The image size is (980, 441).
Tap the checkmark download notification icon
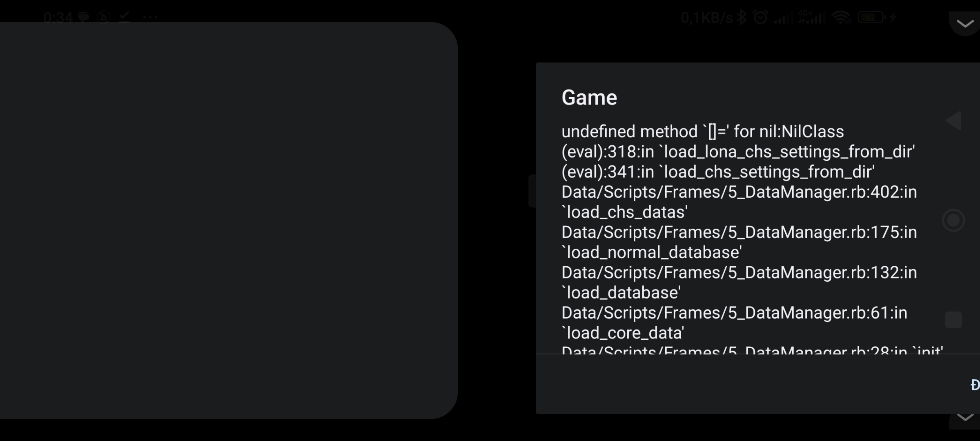(x=124, y=18)
